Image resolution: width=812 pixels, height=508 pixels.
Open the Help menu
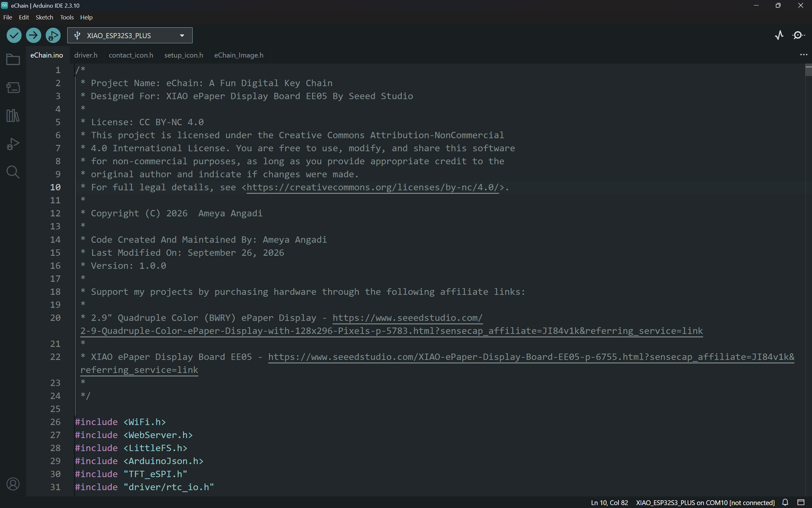tap(86, 17)
